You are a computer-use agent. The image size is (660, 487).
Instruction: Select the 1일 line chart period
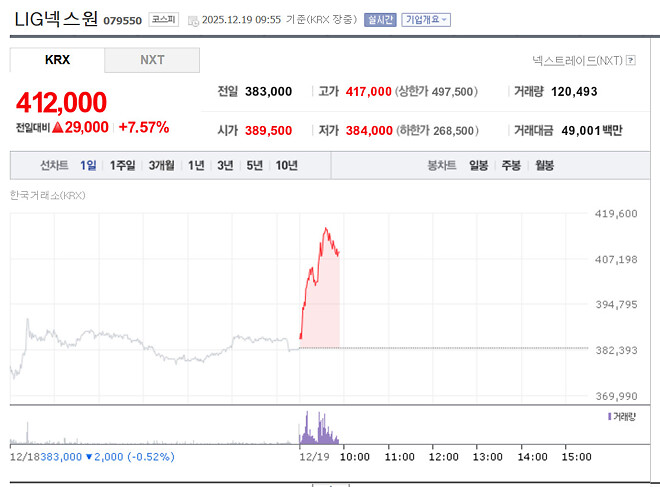88,165
